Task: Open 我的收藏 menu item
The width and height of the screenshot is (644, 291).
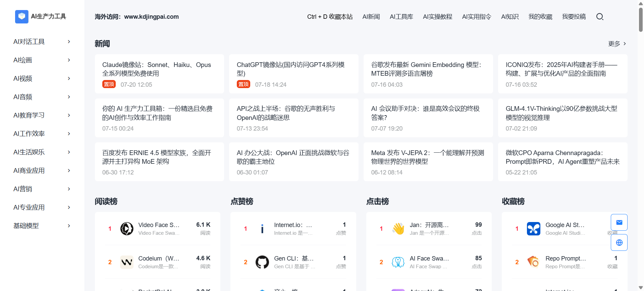Action: 540,17
